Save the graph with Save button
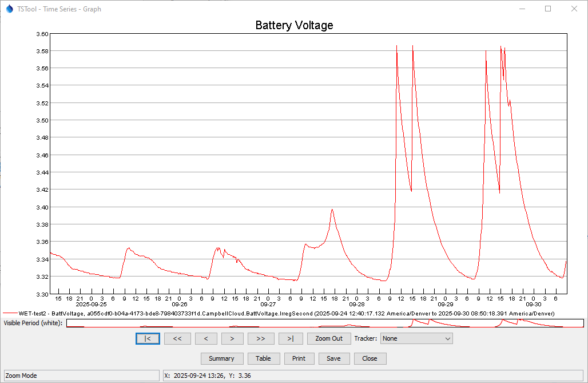This screenshot has height=383, width=588. [333, 358]
